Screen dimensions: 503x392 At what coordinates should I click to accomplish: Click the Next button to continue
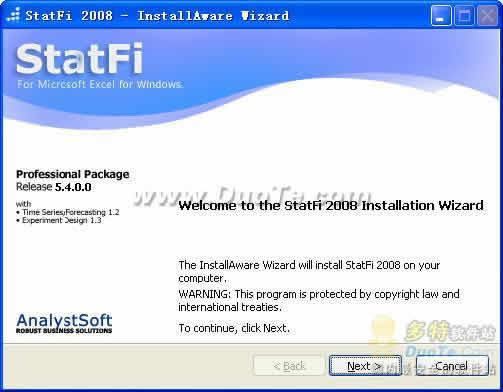[365, 366]
